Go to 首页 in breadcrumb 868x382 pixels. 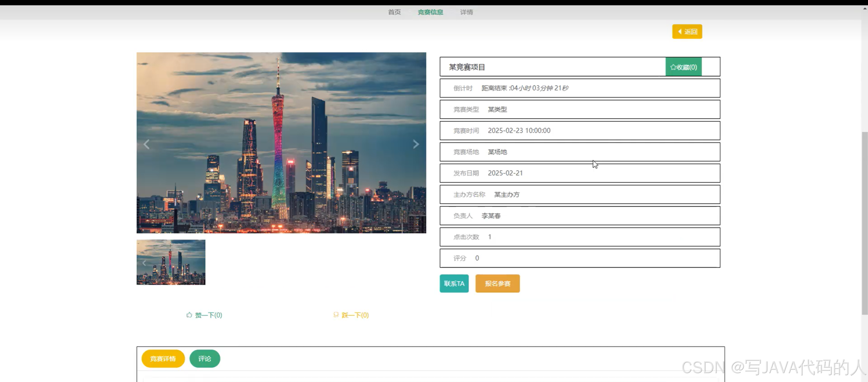click(x=394, y=12)
